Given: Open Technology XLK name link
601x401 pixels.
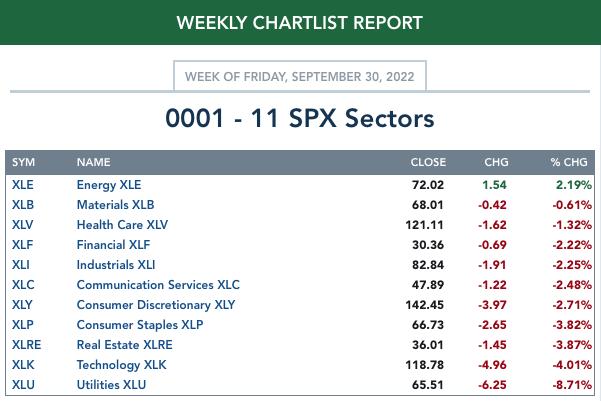Looking at the screenshot, I should tap(122, 365).
